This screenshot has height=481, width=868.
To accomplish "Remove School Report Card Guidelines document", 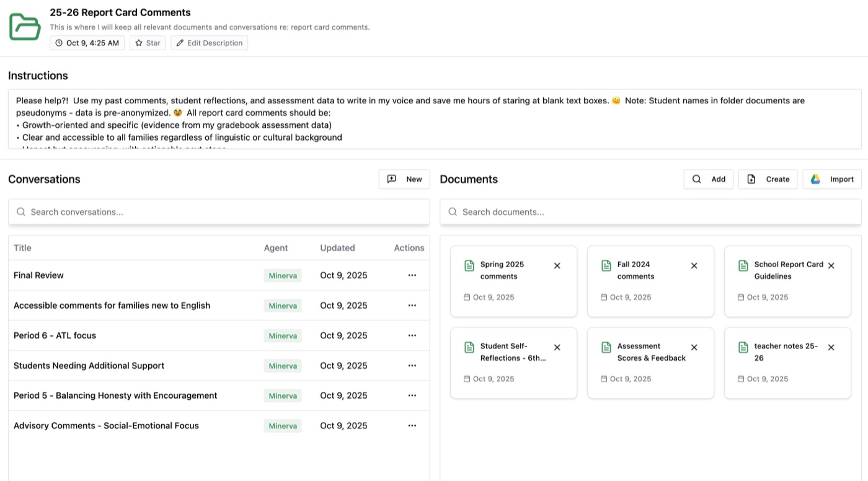I will (831, 265).
